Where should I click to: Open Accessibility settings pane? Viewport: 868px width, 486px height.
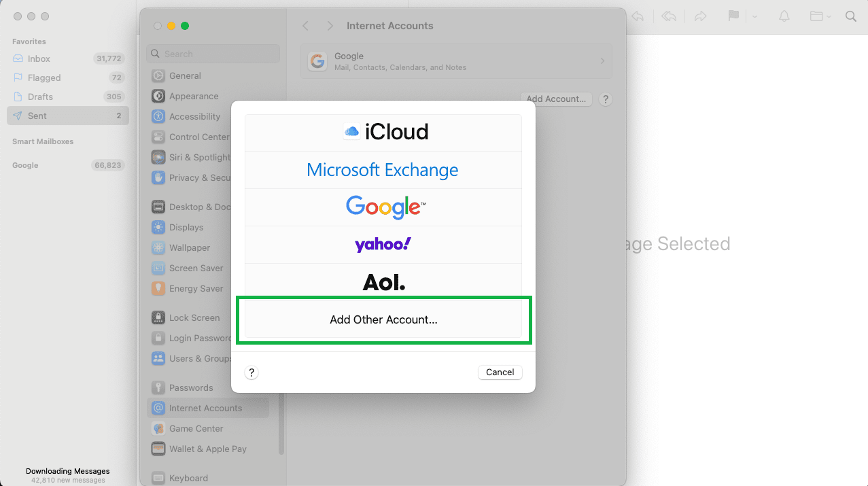[208, 116]
